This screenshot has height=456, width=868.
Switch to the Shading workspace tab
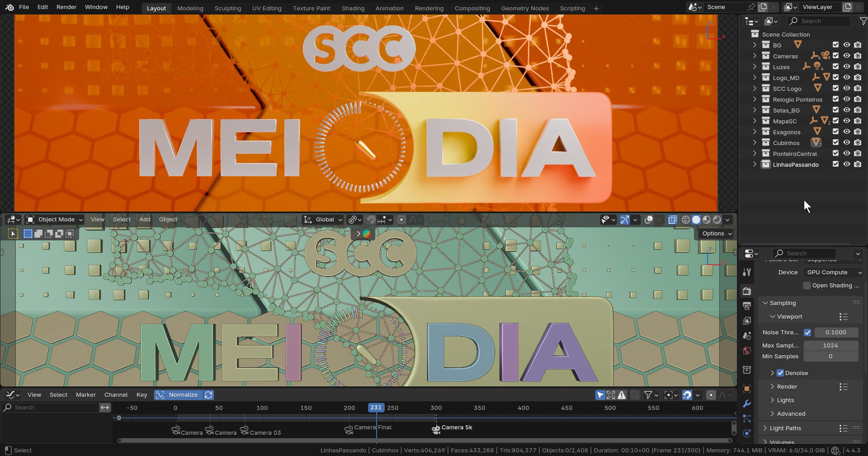click(353, 8)
